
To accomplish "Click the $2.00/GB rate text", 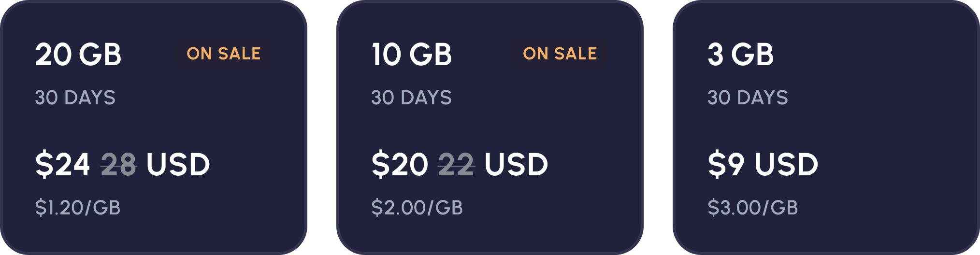I will [x=417, y=208].
